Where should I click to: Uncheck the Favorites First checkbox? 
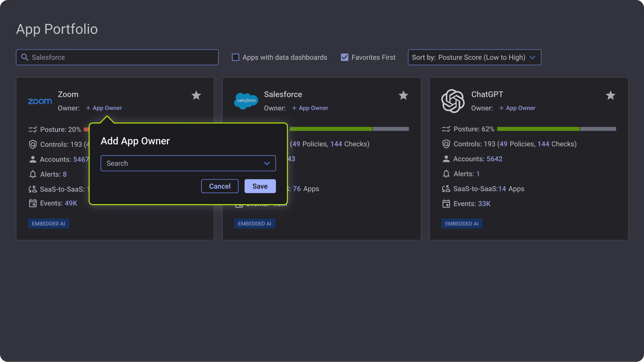coord(344,57)
